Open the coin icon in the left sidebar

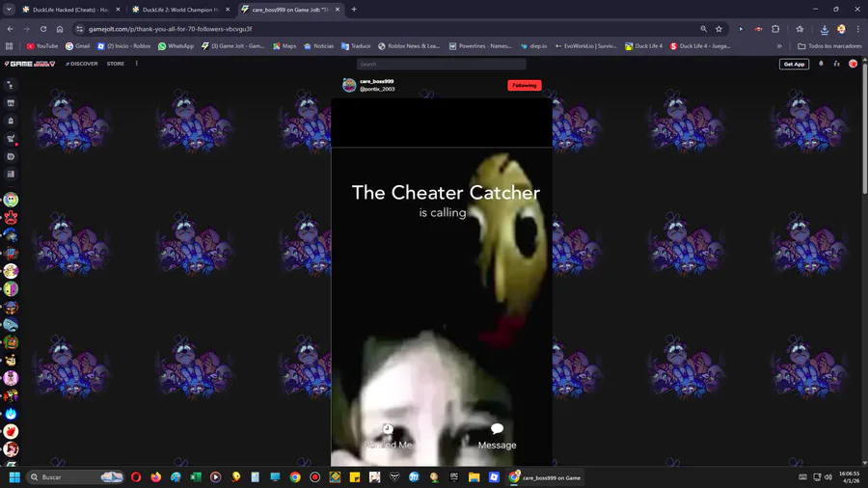click(11, 156)
